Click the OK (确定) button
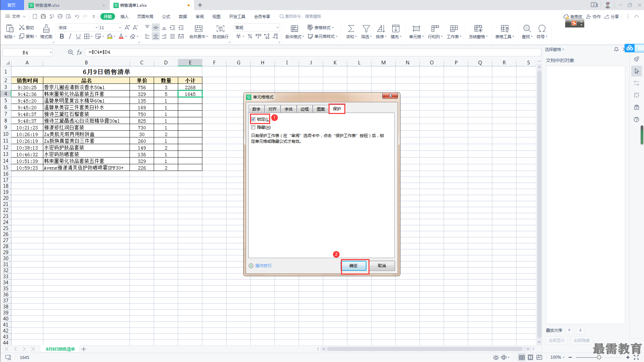 tap(353, 266)
